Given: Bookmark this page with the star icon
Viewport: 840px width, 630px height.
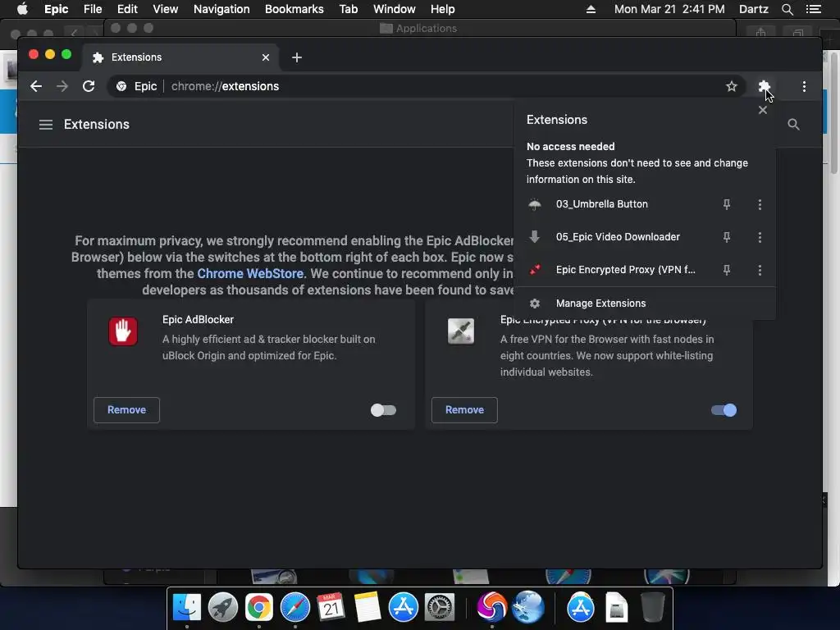Looking at the screenshot, I should [731, 86].
